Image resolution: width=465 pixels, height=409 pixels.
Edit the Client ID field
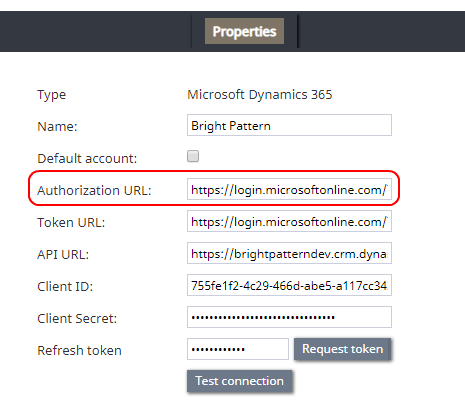[x=289, y=285]
